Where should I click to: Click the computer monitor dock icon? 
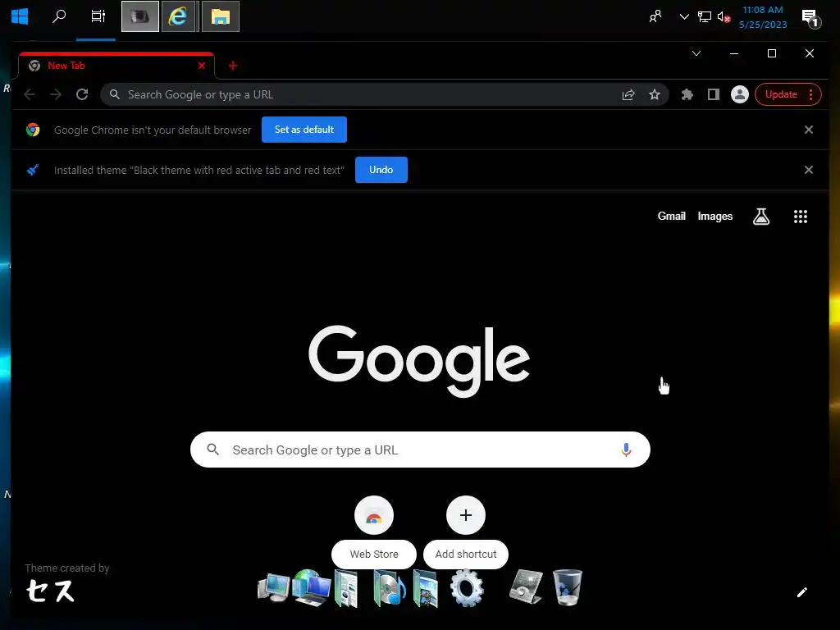pyautogui.click(x=273, y=587)
